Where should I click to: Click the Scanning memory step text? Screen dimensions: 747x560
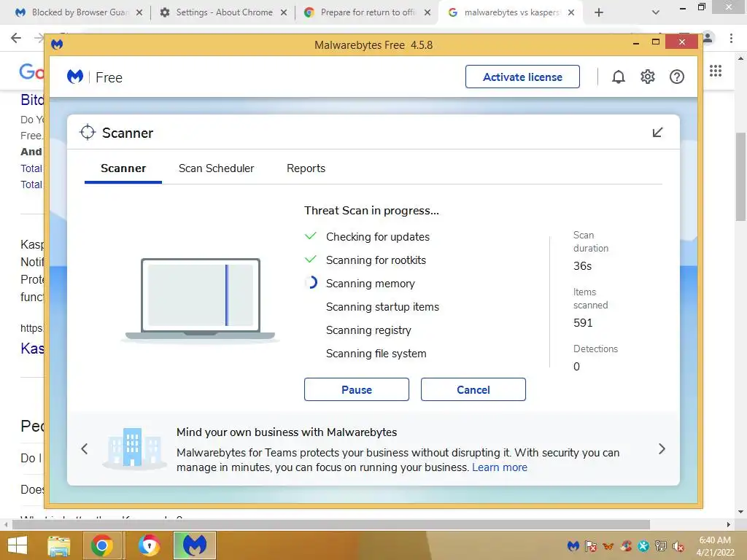pos(370,284)
